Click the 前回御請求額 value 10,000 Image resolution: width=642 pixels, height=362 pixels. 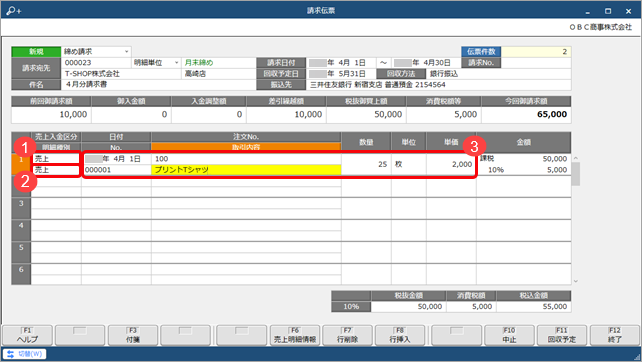(x=73, y=115)
